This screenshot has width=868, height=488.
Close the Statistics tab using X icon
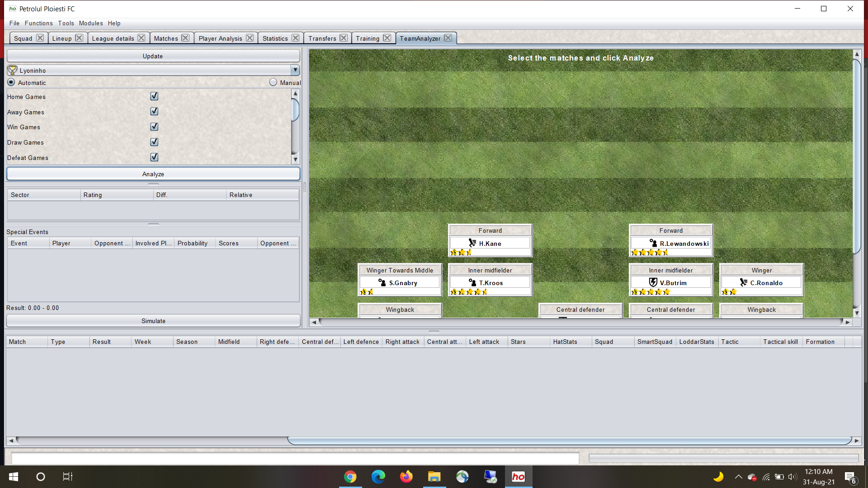pos(295,38)
